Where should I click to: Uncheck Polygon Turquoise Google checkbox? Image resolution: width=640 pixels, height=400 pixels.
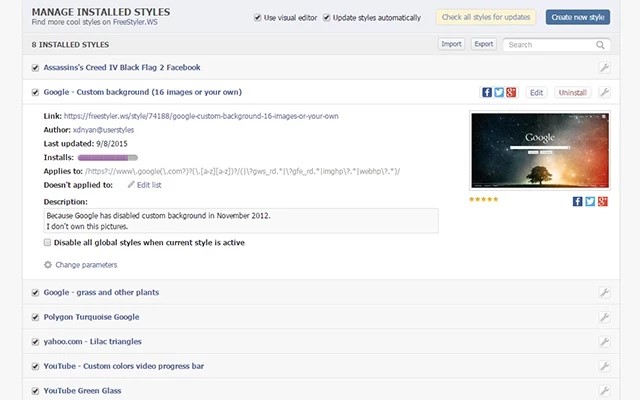pyautogui.click(x=36, y=317)
